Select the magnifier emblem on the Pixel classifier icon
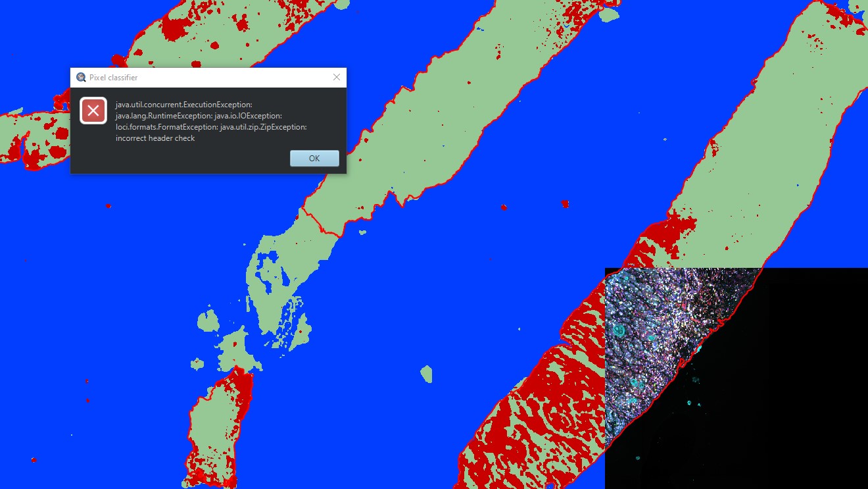The width and height of the screenshot is (868, 489). 81,77
